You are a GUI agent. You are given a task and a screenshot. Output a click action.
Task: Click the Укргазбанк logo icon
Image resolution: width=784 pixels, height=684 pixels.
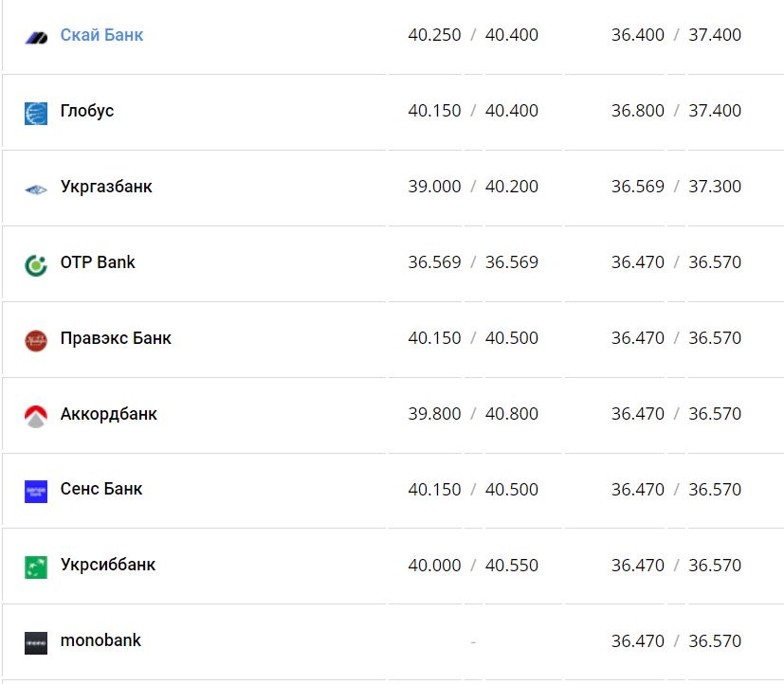(36, 189)
